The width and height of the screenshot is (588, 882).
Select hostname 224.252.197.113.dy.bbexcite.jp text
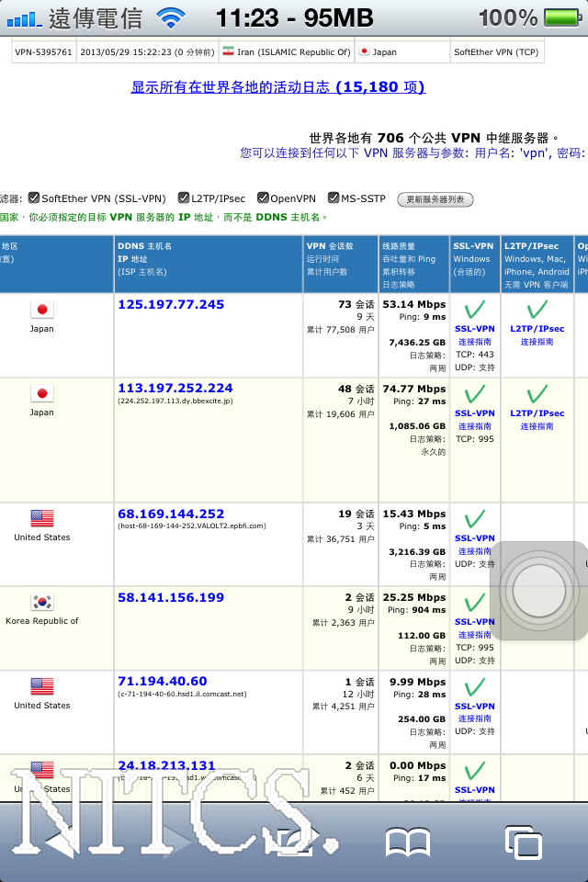(x=175, y=401)
